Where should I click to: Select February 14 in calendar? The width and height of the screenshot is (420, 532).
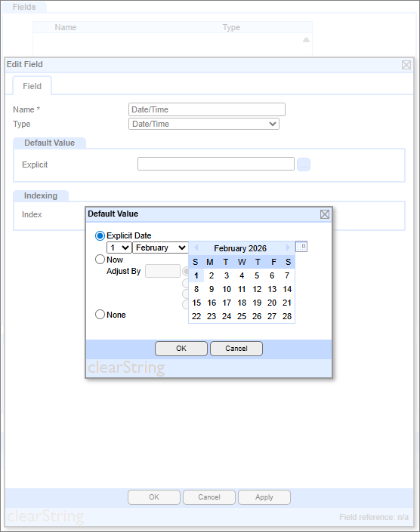(x=287, y=289)
